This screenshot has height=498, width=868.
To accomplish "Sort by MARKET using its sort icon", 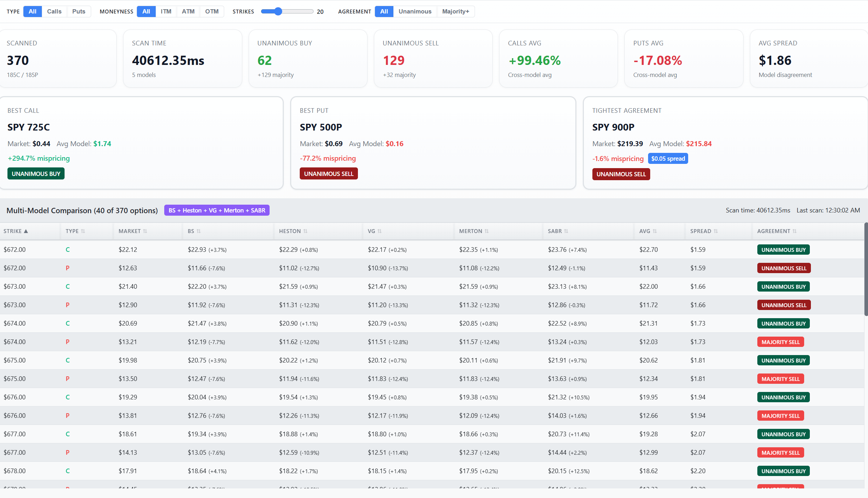I will (x=145, y=231).
